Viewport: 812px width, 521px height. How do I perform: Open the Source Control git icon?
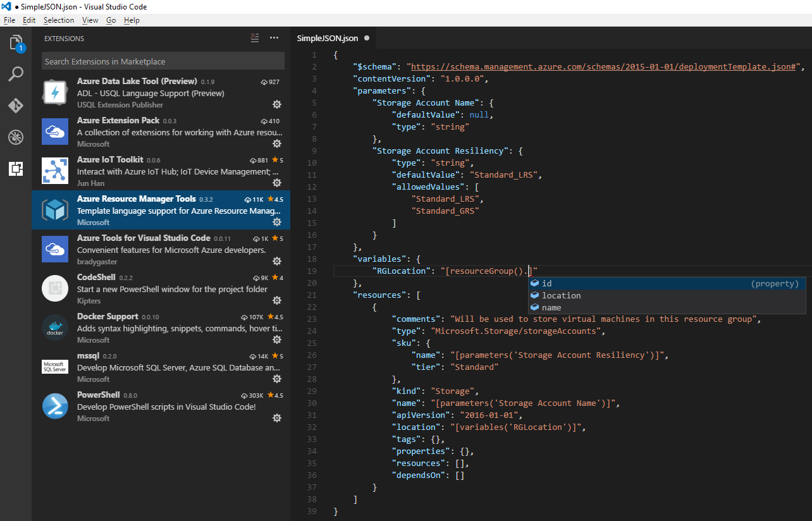point(16,106)
